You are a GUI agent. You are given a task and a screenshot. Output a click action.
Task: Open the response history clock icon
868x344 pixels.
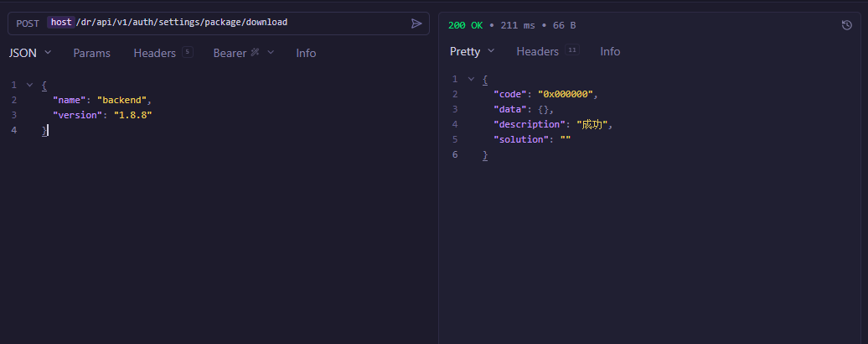click(x=846, y=25)
